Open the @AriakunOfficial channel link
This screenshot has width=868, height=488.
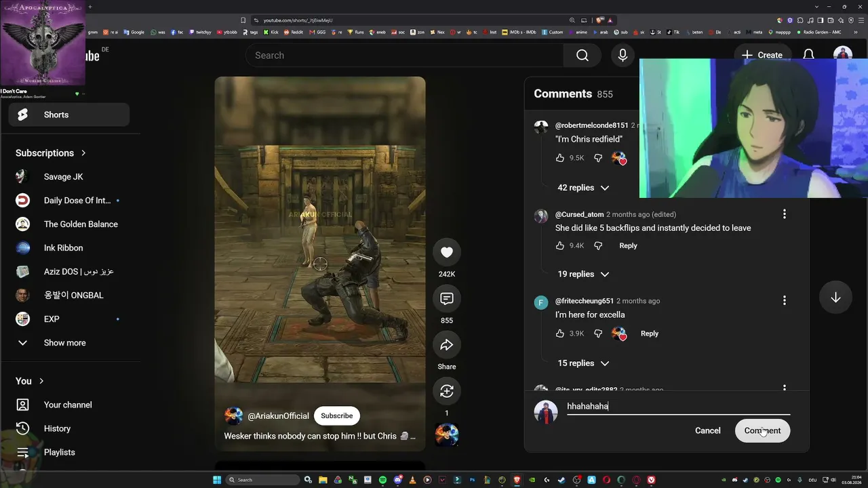coord(278,416)
